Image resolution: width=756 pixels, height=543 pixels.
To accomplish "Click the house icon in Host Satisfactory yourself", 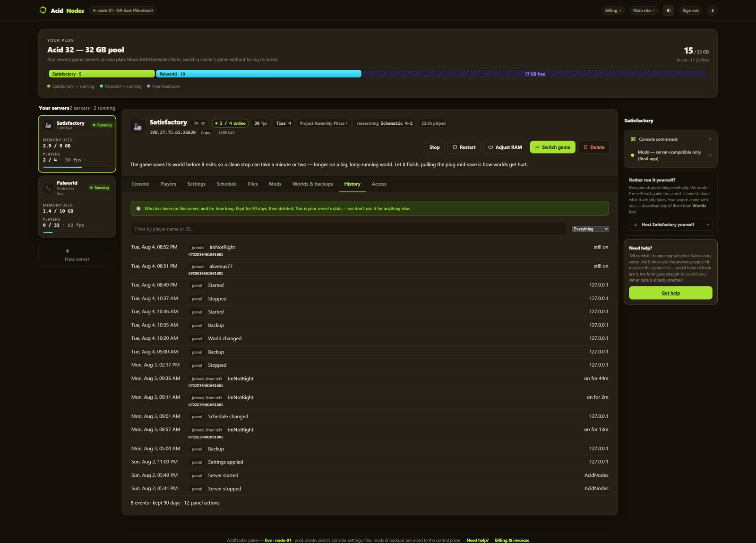I will click(636, 225).
